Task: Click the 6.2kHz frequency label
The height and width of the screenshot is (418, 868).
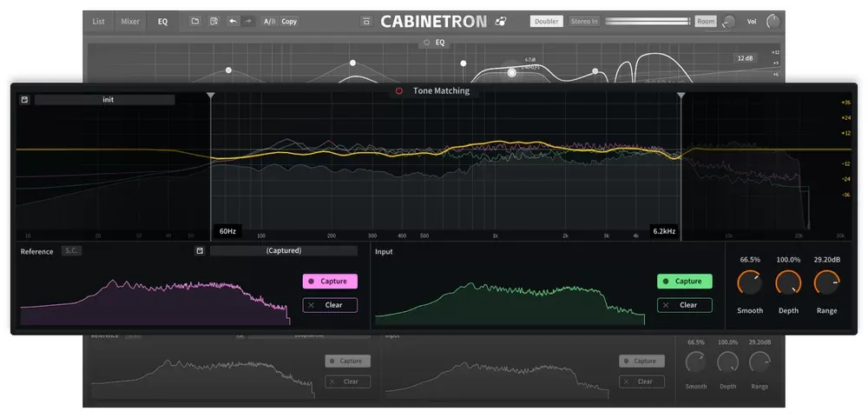Action: (665, 231)
